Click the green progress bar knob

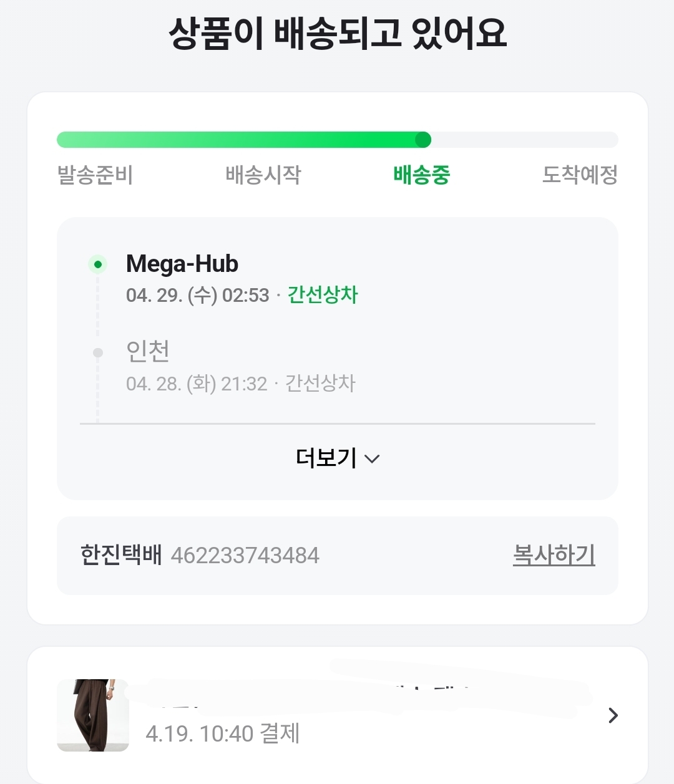(422, 140)
